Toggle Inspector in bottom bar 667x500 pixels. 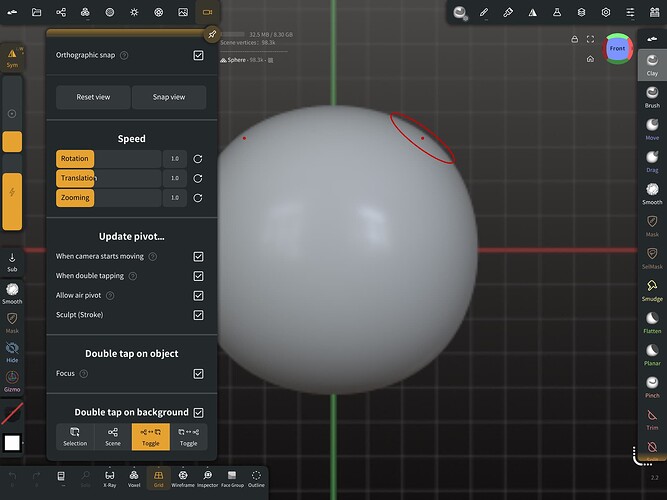click(208, 478)
